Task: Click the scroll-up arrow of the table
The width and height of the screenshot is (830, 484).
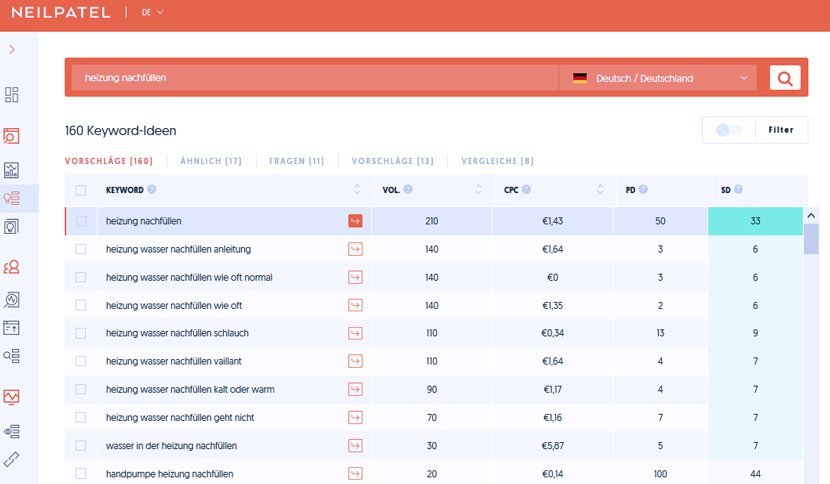Action: [811, 216]
